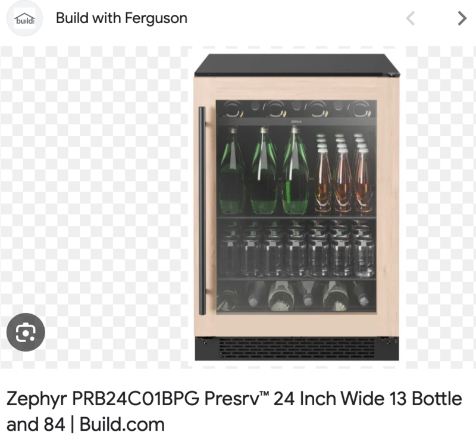Click the Build.com house logo icon
Image resolution: width=476 pixels, height=448 pixels.
point(24,18)
